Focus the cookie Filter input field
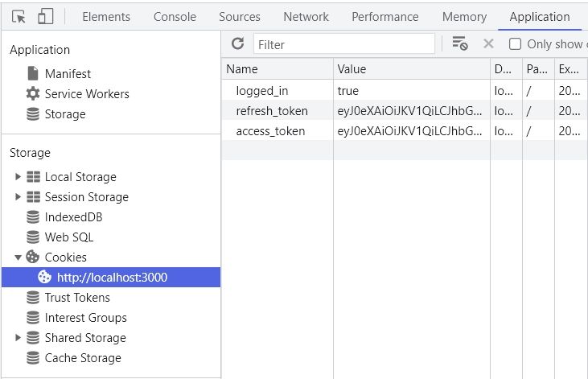 point(344,44)
